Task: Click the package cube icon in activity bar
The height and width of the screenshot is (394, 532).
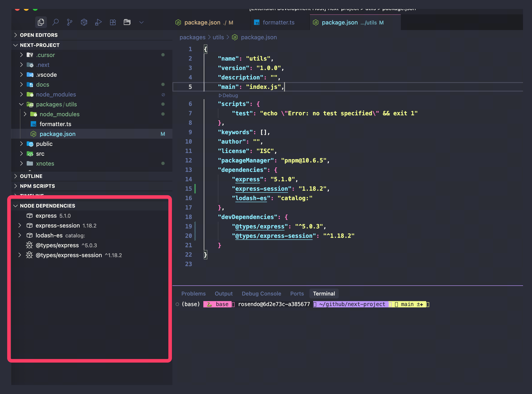Action: [84, 22]
